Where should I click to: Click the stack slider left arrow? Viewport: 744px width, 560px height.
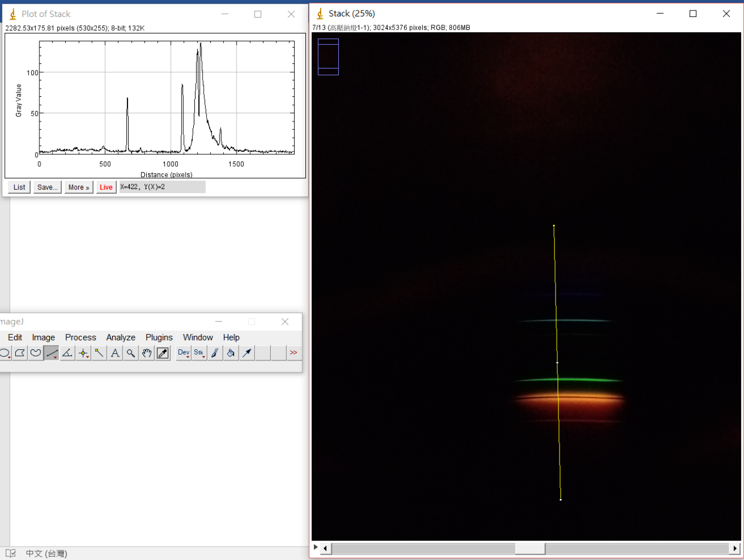tap(325, 548)
